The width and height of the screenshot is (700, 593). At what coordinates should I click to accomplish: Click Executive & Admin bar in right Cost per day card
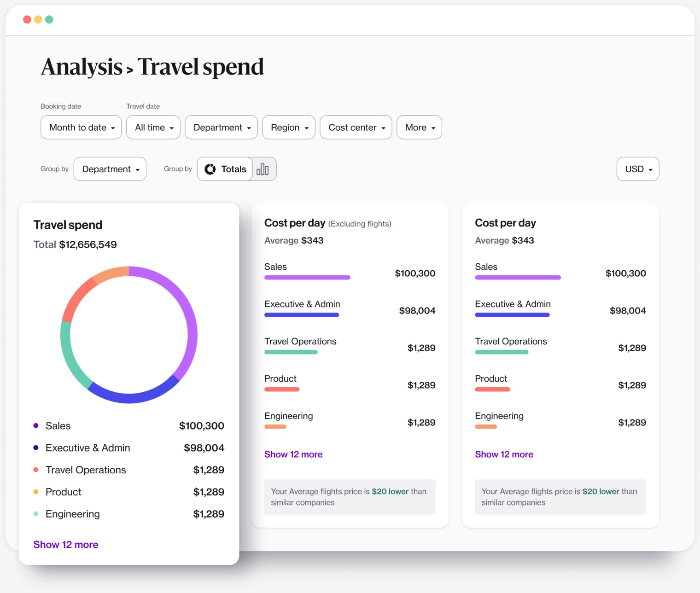point(512,315)
